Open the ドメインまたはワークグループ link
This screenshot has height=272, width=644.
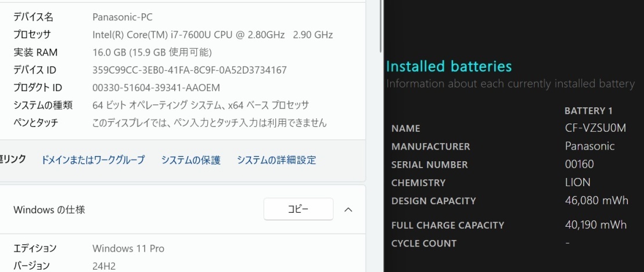93,160
